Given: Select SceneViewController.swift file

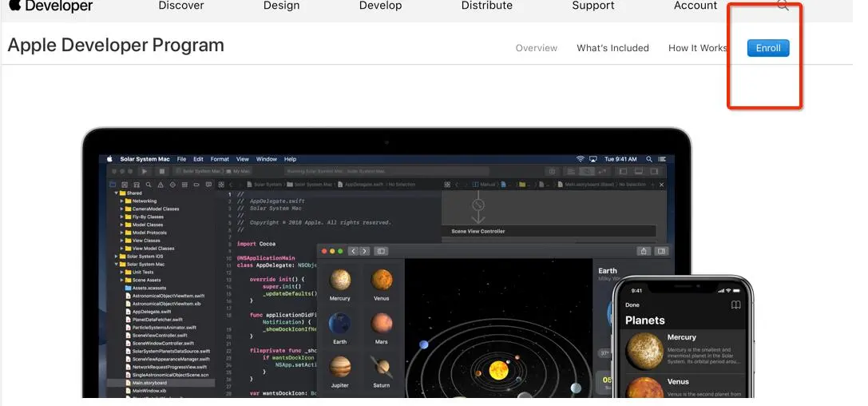Looking at the screenshot, I should (156, 335).
